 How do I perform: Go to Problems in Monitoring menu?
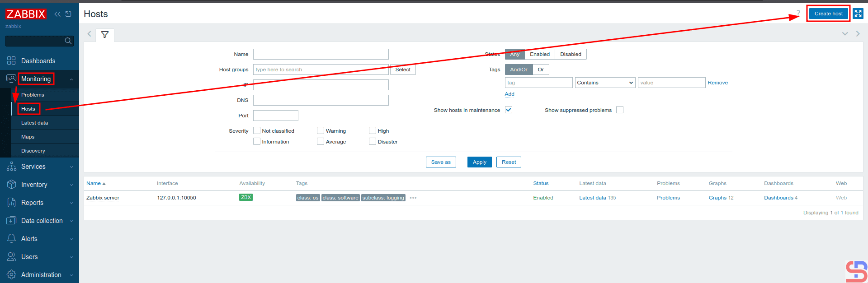(x=33, y=95)
